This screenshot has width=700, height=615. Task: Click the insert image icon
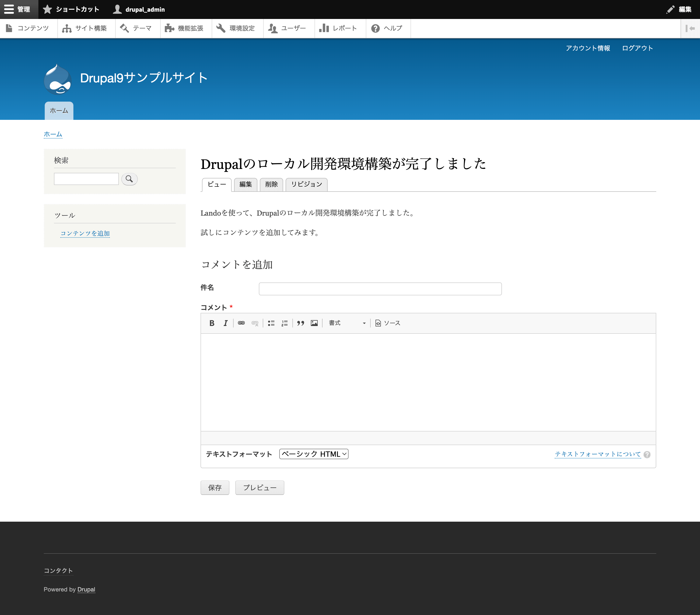[314, 323]
